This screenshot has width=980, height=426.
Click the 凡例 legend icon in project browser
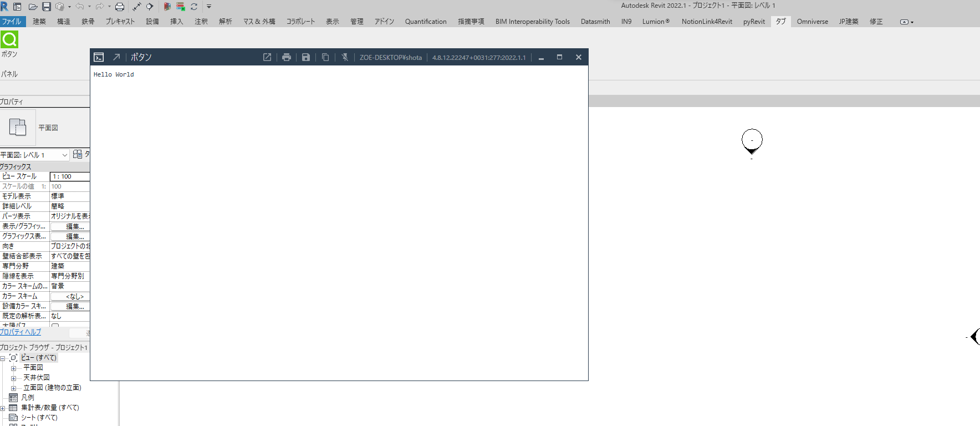click(x=13, y=398)
